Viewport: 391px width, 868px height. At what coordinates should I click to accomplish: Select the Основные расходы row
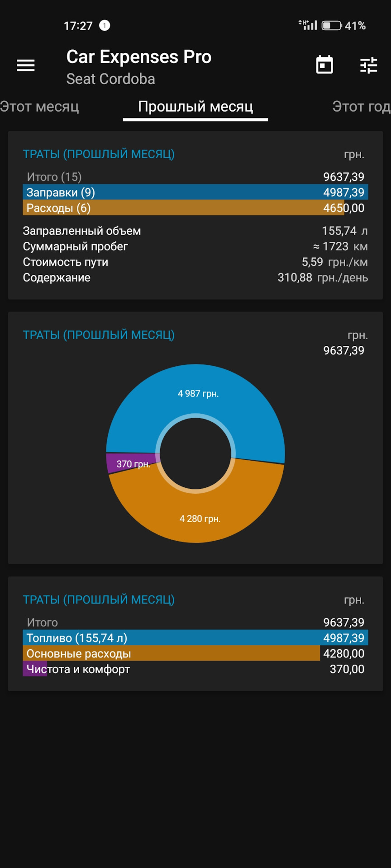coord(195,654)
